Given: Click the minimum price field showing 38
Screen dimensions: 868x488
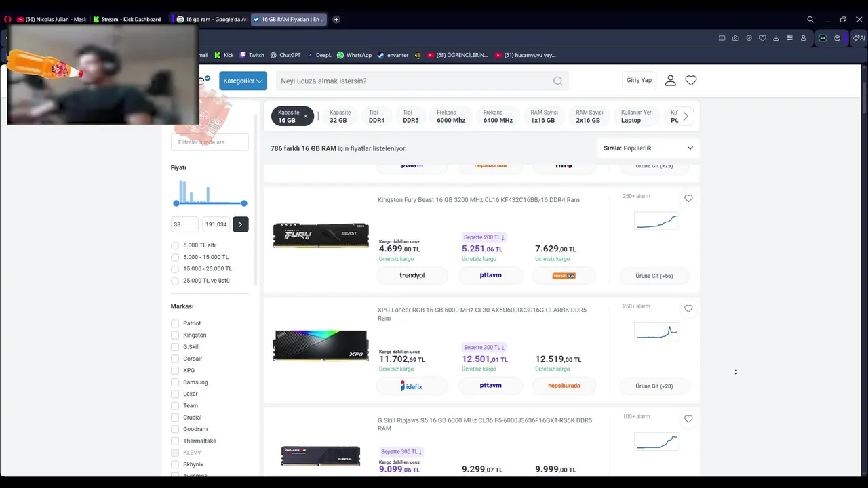Looking at the screenshot, I should (184, 224).
